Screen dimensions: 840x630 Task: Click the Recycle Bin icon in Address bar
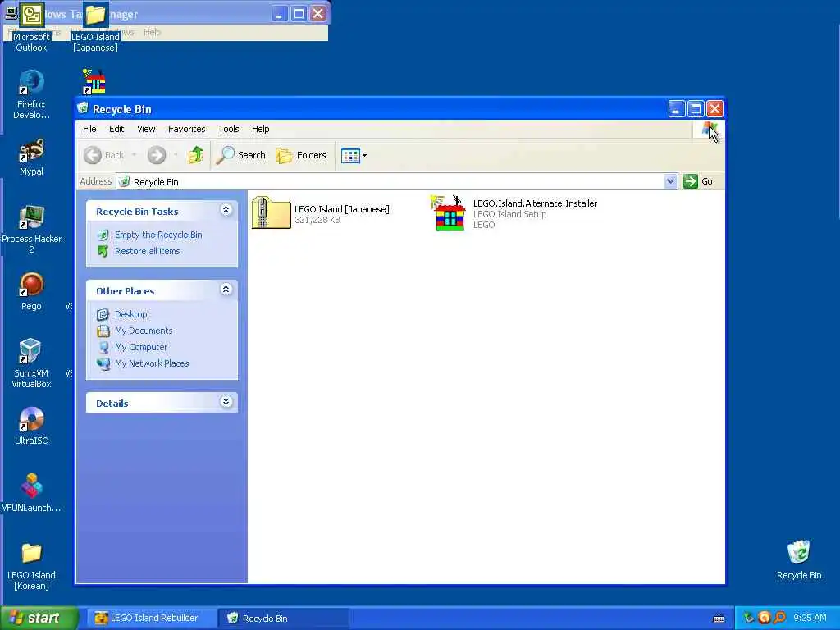(x=125, y=181)
